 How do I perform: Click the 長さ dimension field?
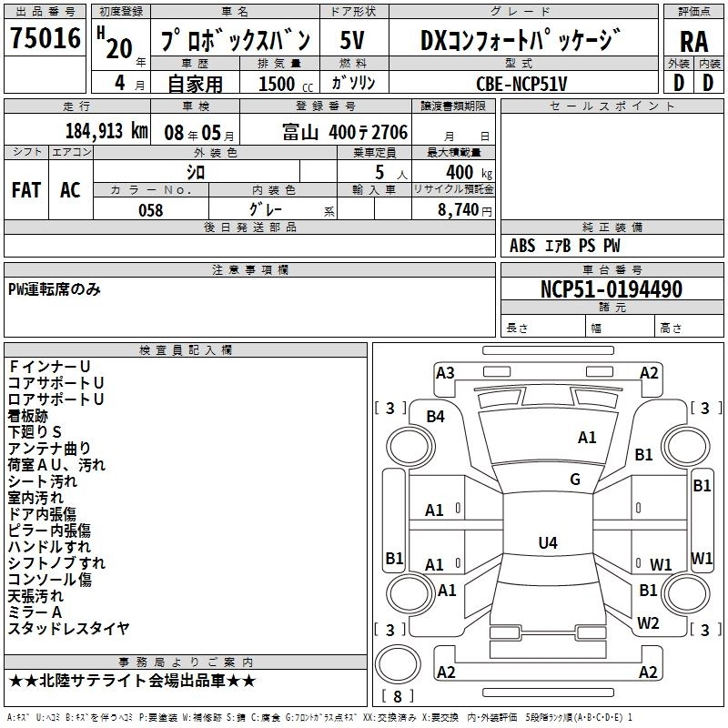tap(542, 328)
